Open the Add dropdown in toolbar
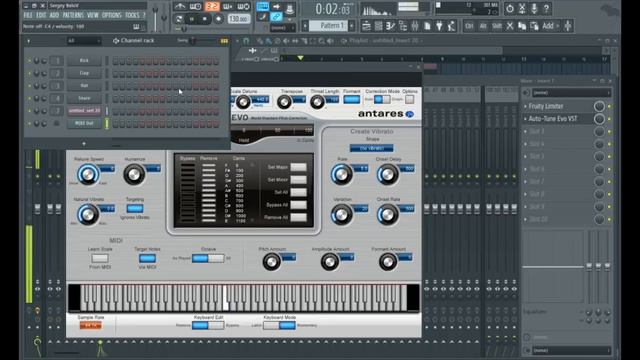The image size is (640, 360). coord(550,26)
